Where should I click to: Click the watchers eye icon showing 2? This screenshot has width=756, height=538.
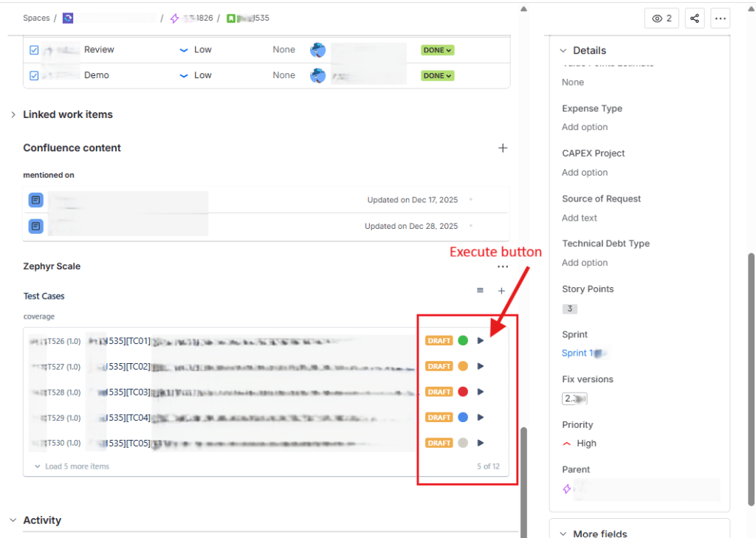pyautogui.click(x=661, y=18)
